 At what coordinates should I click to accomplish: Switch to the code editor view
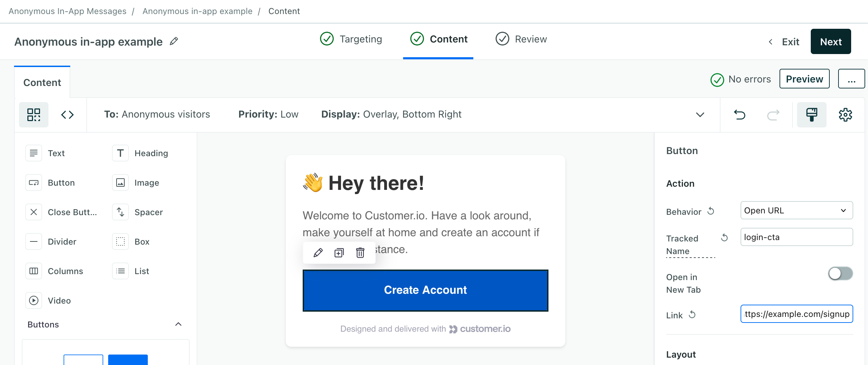(67, 115)
